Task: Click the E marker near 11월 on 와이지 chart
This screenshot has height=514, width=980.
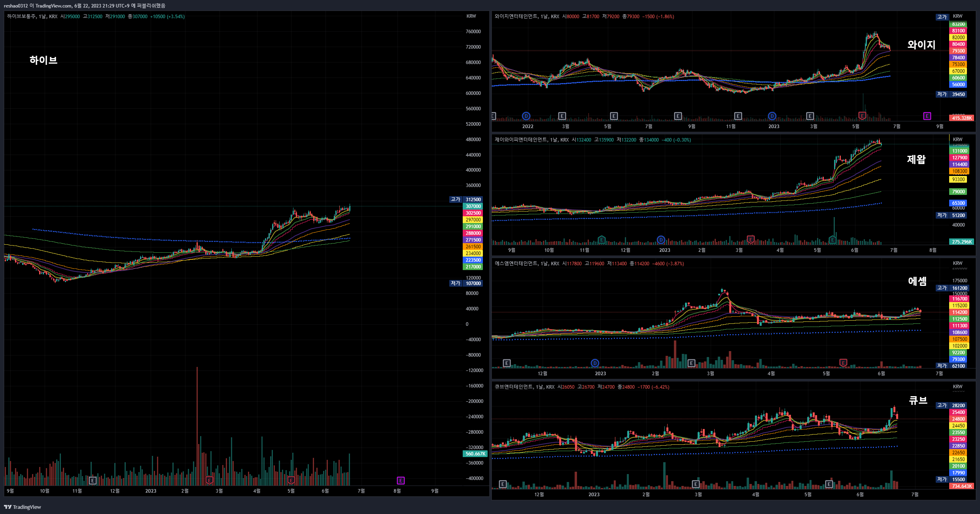Action: (738, 116)
